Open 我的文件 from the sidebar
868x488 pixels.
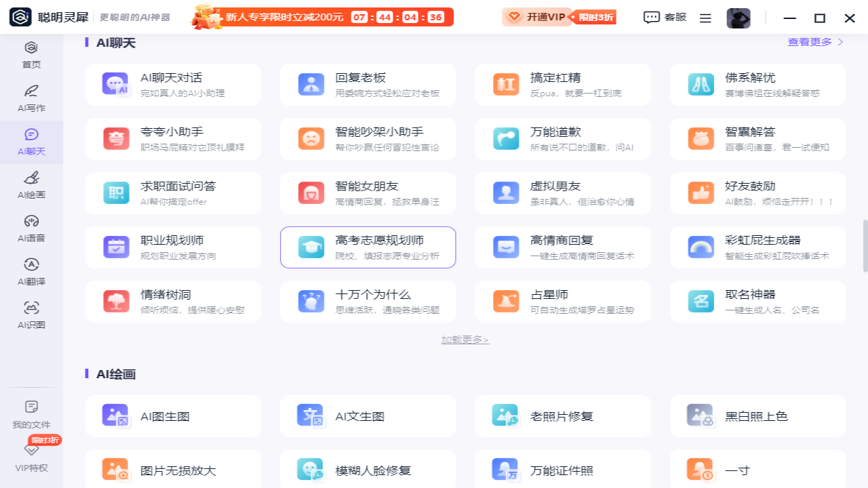32,415
